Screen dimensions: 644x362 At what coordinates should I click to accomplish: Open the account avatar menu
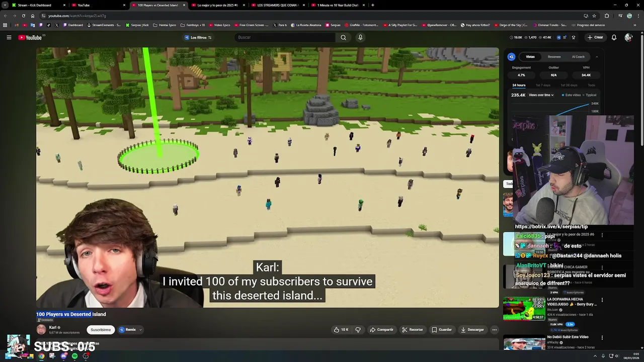[628, 37]
